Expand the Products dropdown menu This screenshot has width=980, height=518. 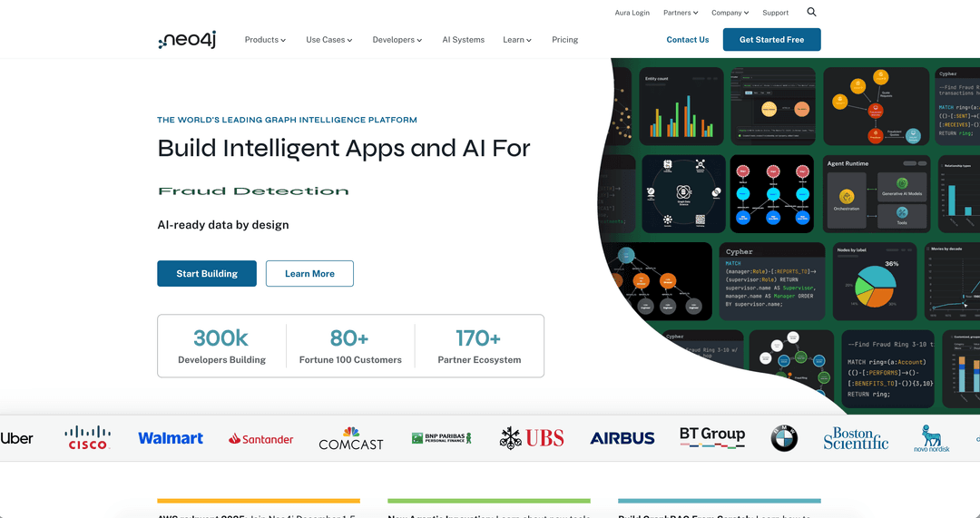point(265,40)
